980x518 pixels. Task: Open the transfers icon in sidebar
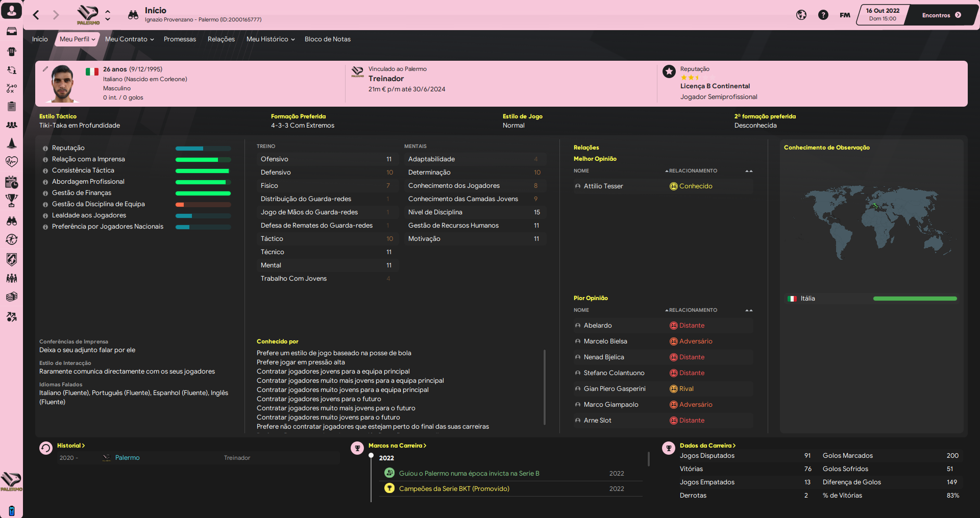coord(11,239)
